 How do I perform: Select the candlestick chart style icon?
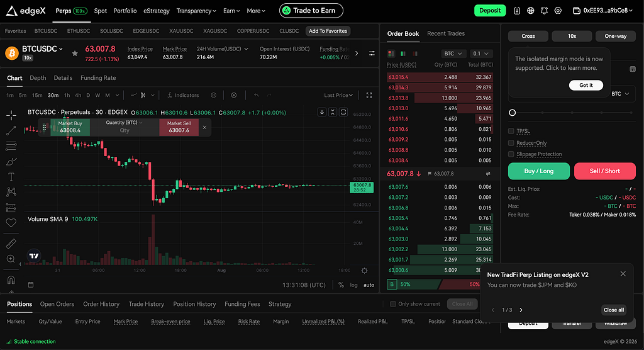tap(143, 95)
